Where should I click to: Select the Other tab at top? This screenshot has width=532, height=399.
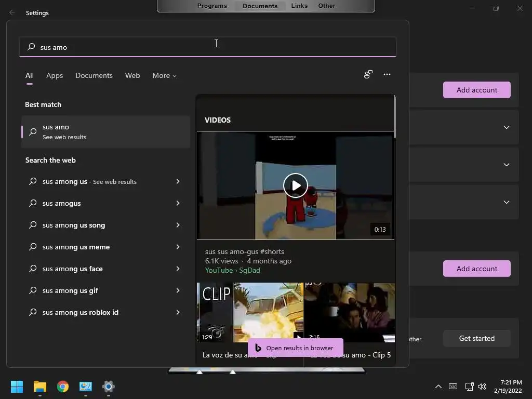point(327,6)
